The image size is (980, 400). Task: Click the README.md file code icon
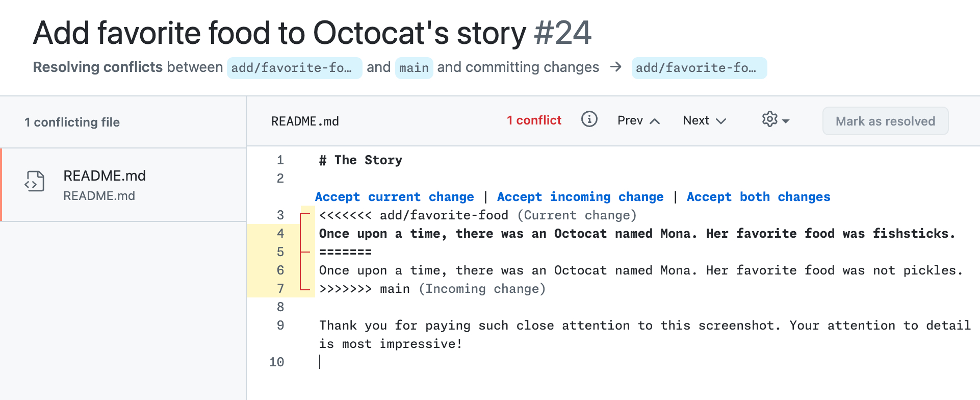pos(34,181)
